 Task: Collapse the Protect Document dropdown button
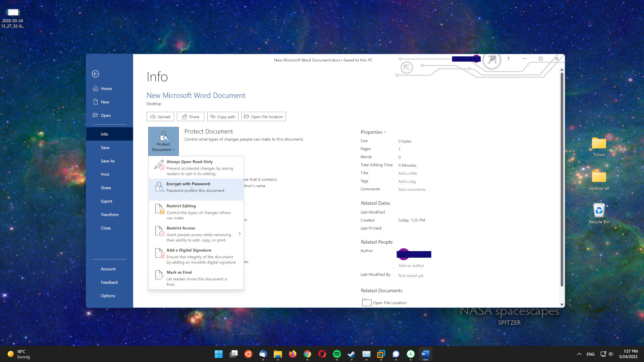tap(163, 141)
